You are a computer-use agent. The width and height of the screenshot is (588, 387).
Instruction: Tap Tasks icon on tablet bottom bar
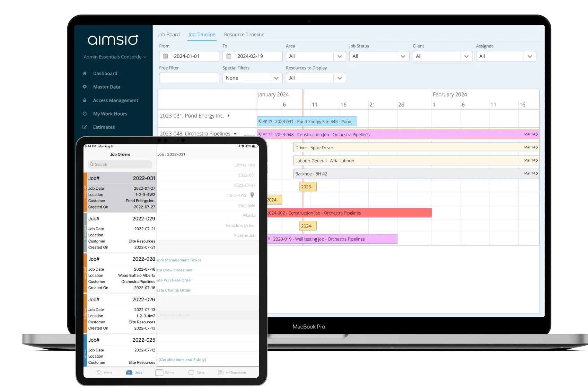coord(191,372)
